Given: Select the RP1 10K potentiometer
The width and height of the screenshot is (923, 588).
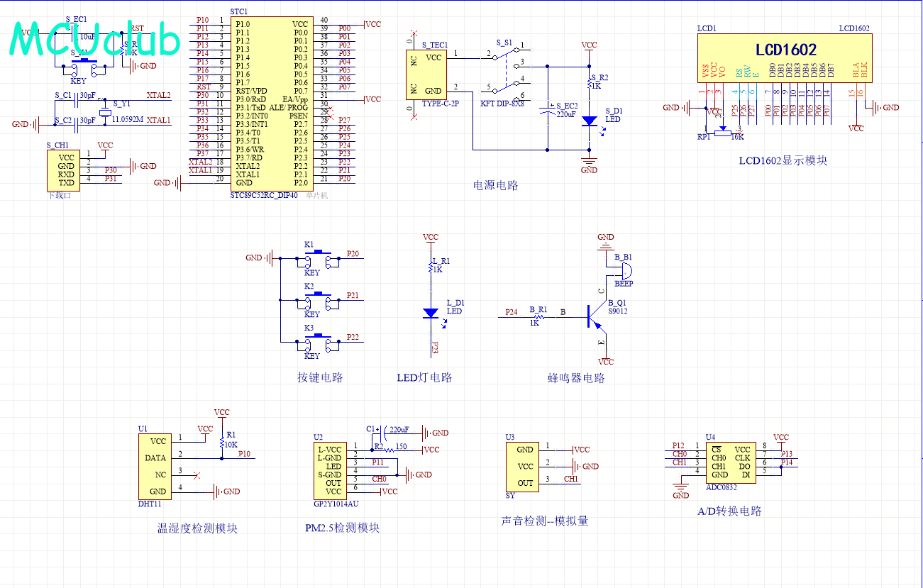Looking at the screenshot, I should pyautogui.click(x=723, y=131).
